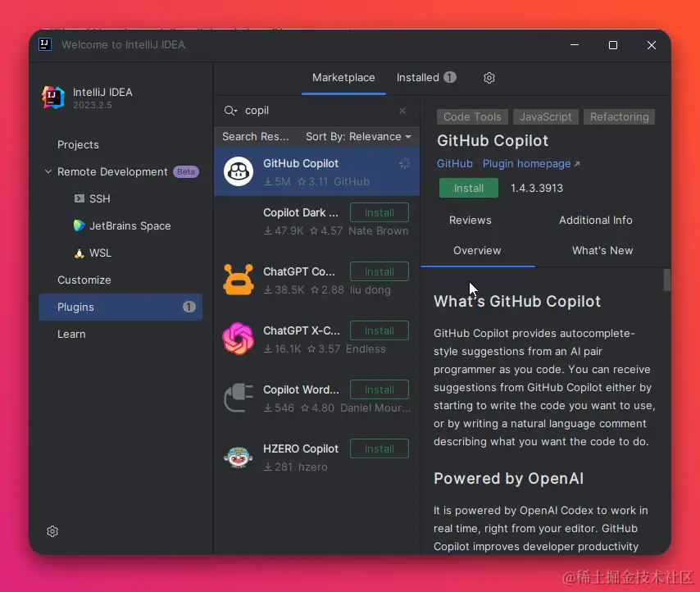Open settings gear at bottom left
This screenshot has height=592, width=700.
coord(52,531)
